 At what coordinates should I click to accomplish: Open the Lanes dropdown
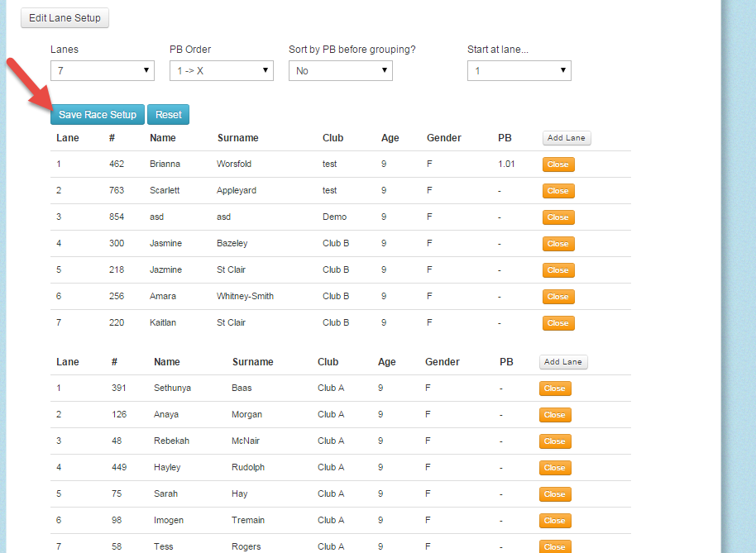(x=102, y=70)
